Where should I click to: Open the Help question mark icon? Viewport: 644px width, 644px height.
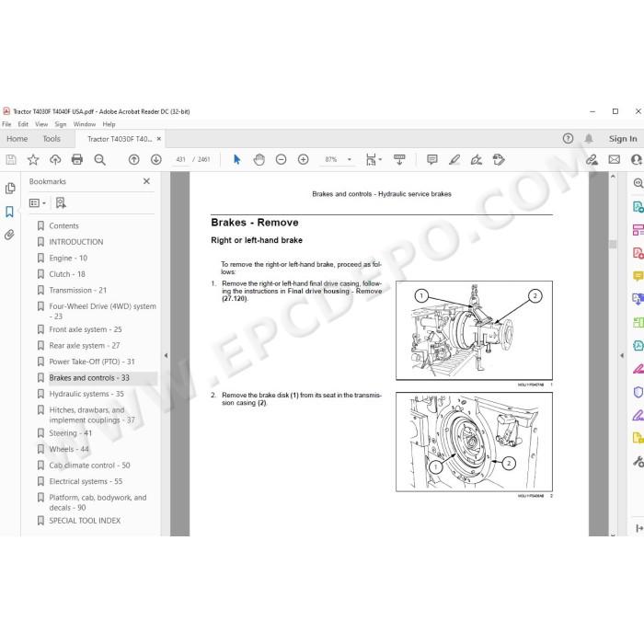pos(568,138)
